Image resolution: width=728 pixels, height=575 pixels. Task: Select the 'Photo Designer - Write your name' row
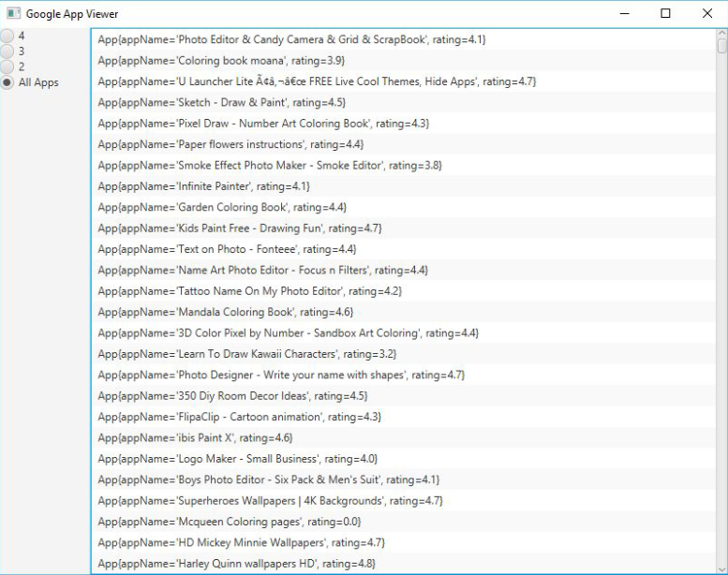point(404,375)
